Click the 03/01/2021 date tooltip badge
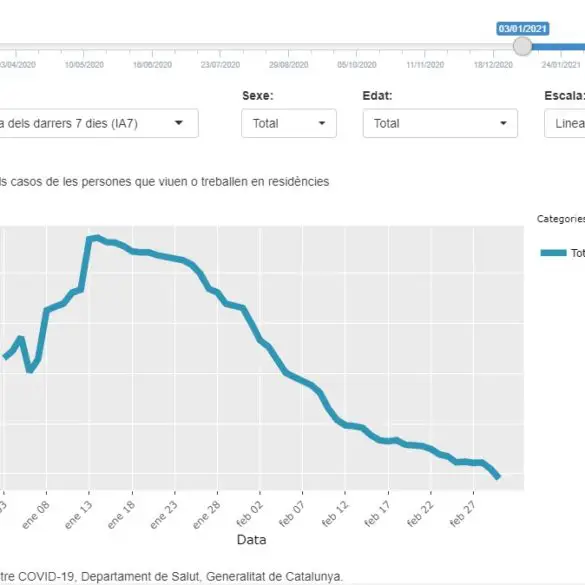Viewport: 585px width, 585px height. [522, 29]
